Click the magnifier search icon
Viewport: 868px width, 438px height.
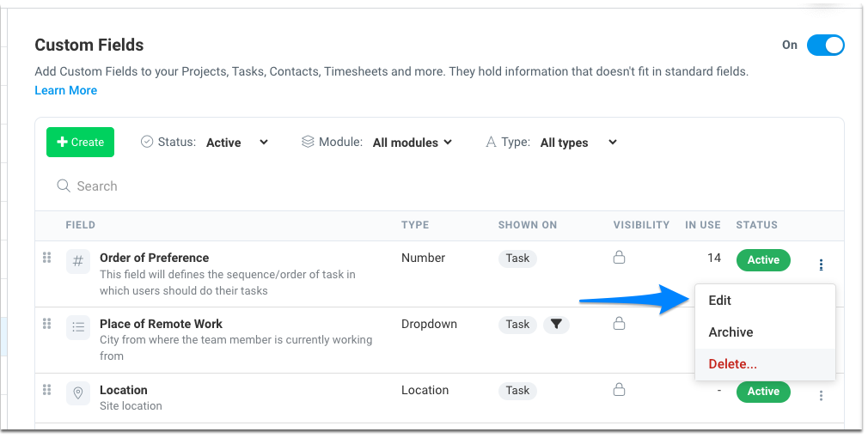coord(64,186)
